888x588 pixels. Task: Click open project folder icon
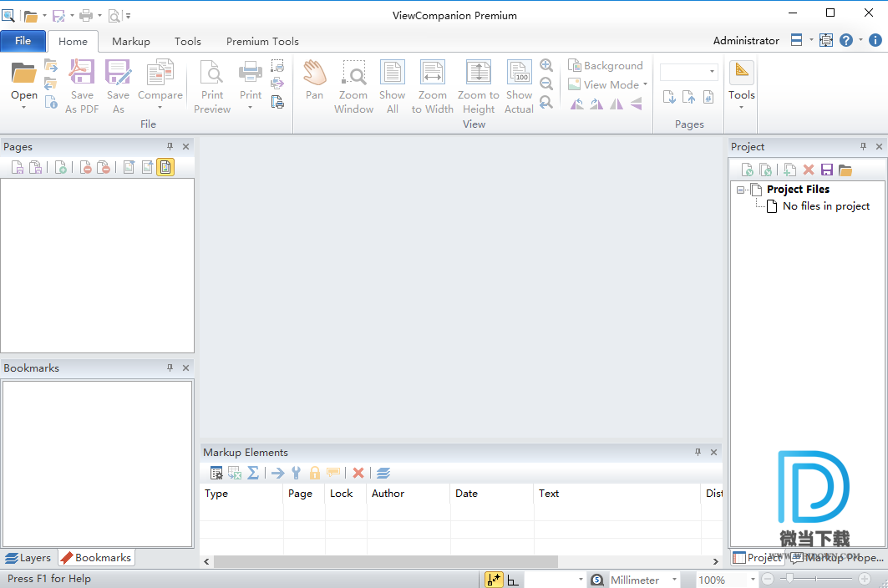coord(845,170)
